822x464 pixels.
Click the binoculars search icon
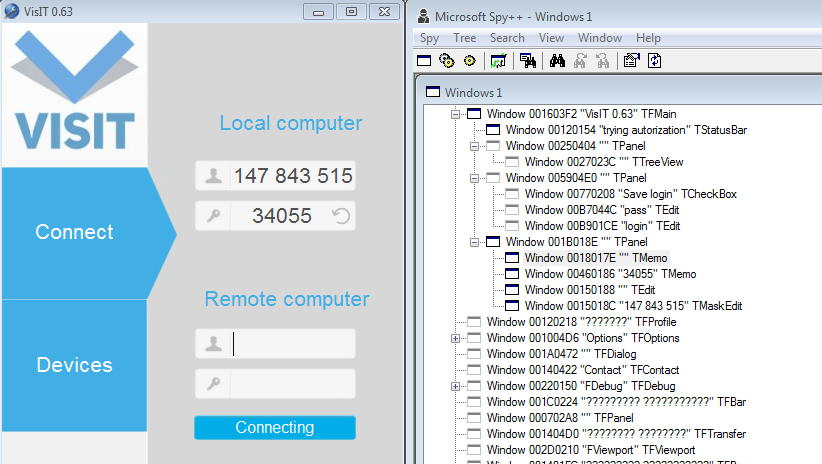click(559, 60)
